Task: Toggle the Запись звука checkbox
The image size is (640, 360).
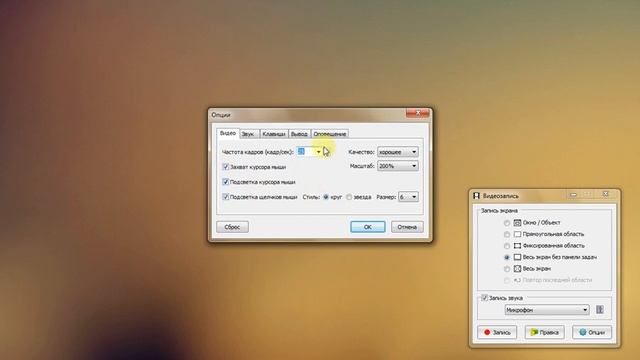Action: (x=484, y=298)
